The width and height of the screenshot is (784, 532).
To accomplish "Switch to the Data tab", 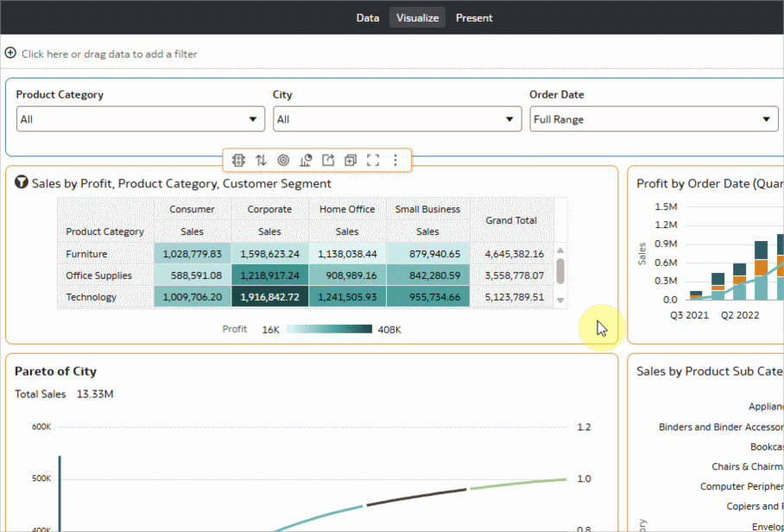I will click(x=368, y=17).
